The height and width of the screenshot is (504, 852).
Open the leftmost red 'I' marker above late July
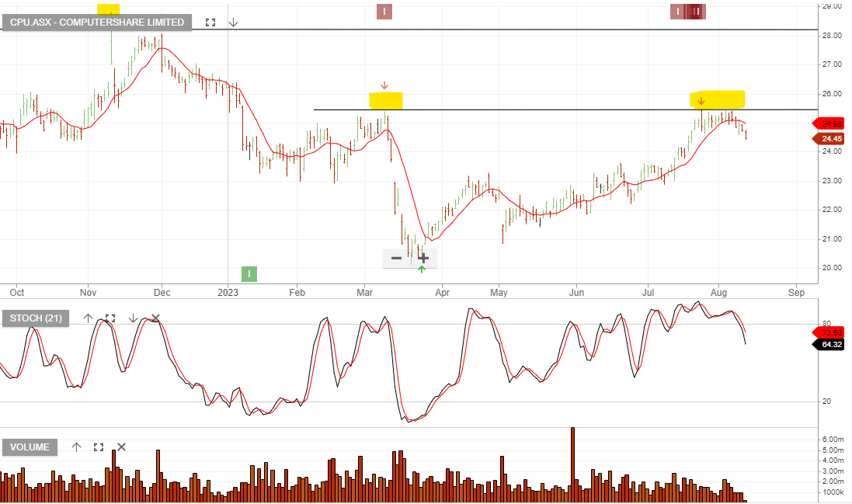[x=677, y=12]
